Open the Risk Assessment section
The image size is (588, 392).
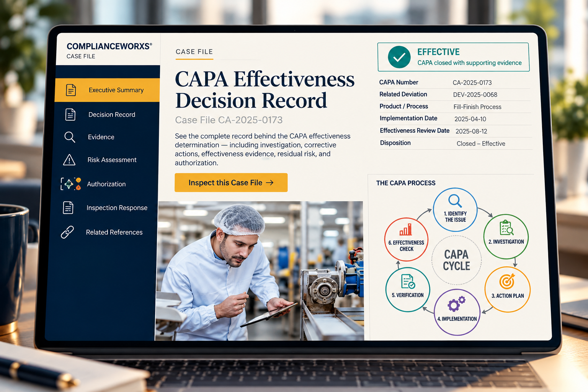[106, 160]
